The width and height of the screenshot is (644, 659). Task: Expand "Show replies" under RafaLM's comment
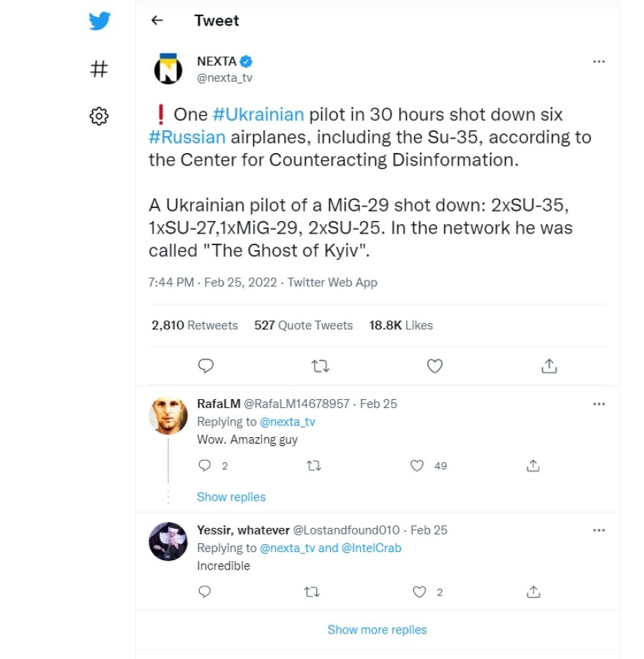231,496
